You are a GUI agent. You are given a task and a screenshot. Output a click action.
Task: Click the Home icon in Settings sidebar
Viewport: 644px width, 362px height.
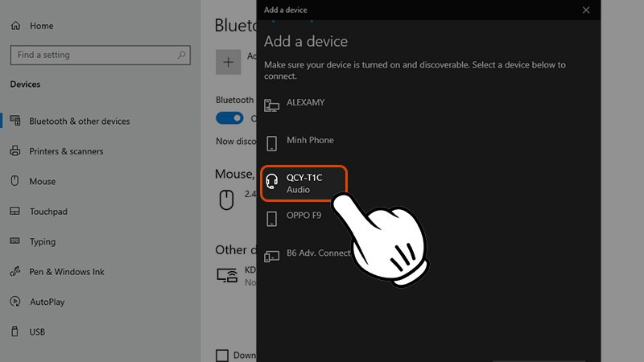[x=16, y=26]
